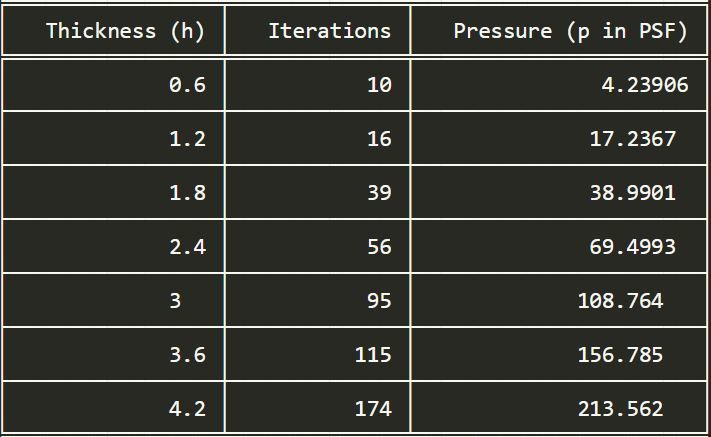The image size is (711, 437).
Task: Select pressure value 17.2367
Action: [x=633, y=139]
